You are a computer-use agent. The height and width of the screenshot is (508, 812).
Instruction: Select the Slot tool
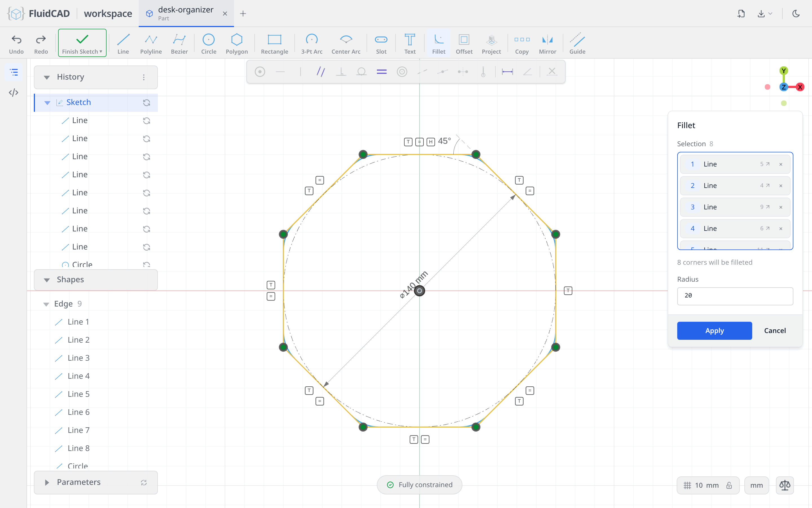[381, 44]
